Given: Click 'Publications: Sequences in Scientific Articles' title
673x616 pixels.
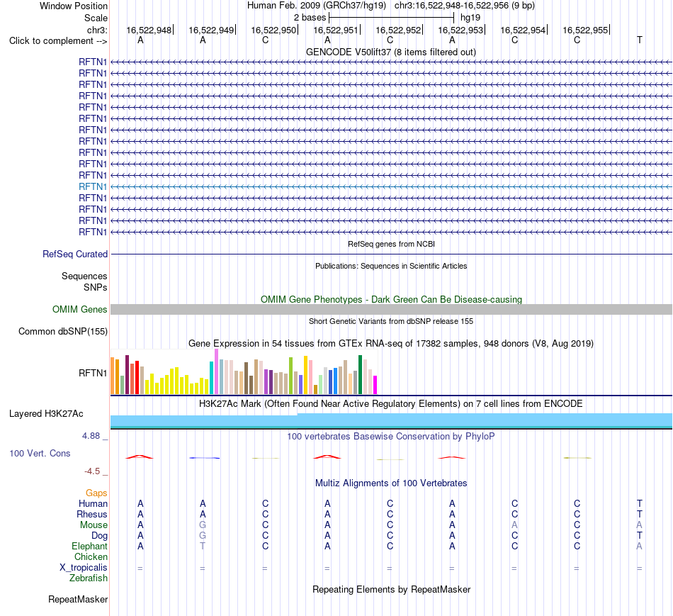Looking at the screenshot, I should (391, 266).
